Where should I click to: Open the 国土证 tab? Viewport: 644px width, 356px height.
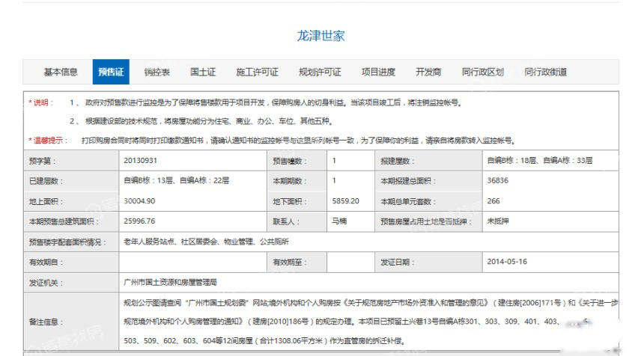[203, 73]
